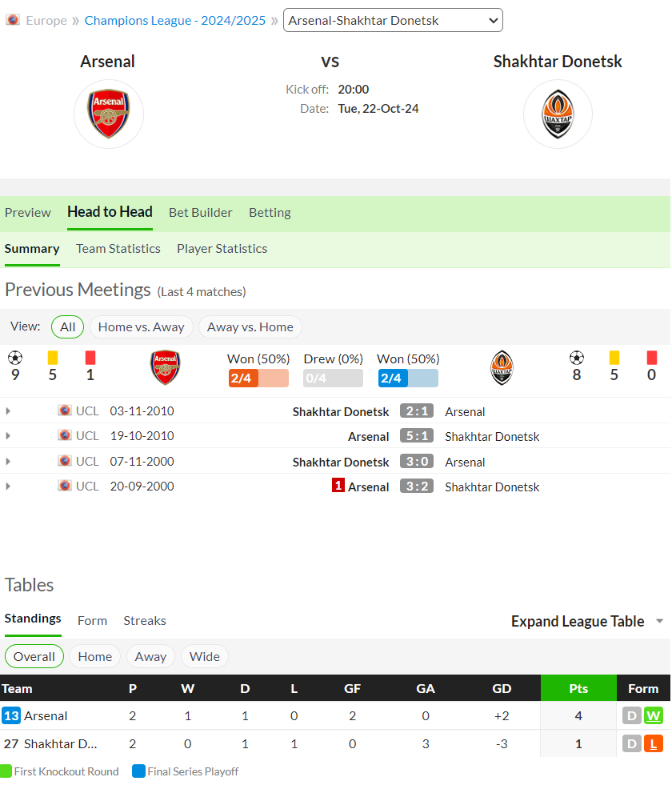Click Arsenal's red card count icon
Viewport: 672px width, 785px height.
click(x=90, y=358)
